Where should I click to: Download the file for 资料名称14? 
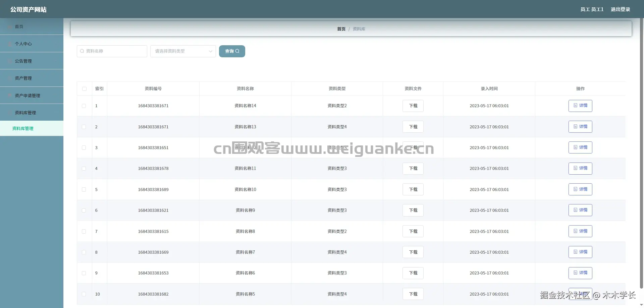tap(413, 106)
